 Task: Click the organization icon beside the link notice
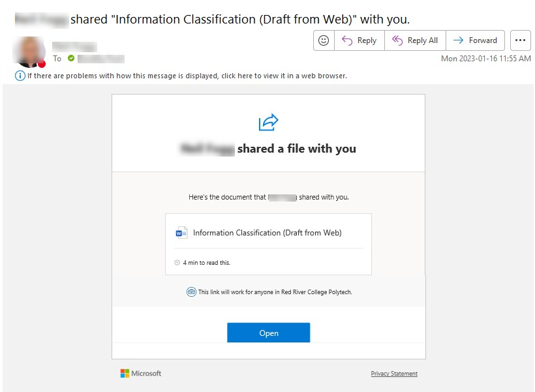pyautogui.click(x=191, y=292)
